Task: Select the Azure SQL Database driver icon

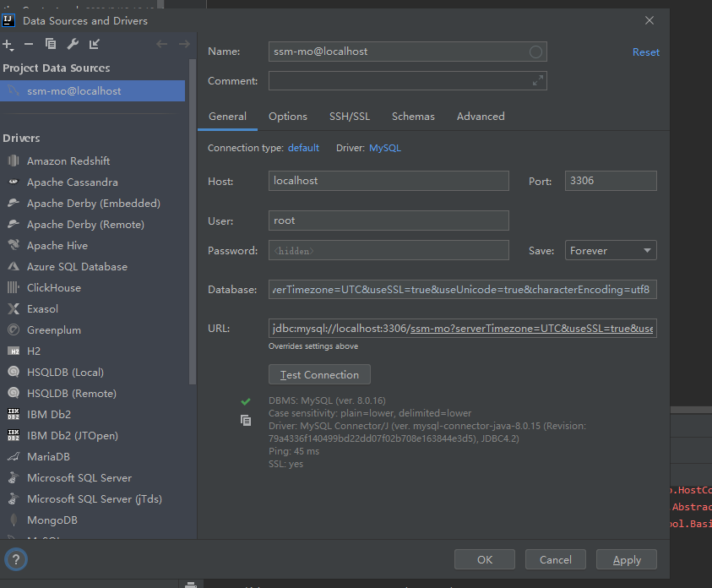Action: pos(14,266)
